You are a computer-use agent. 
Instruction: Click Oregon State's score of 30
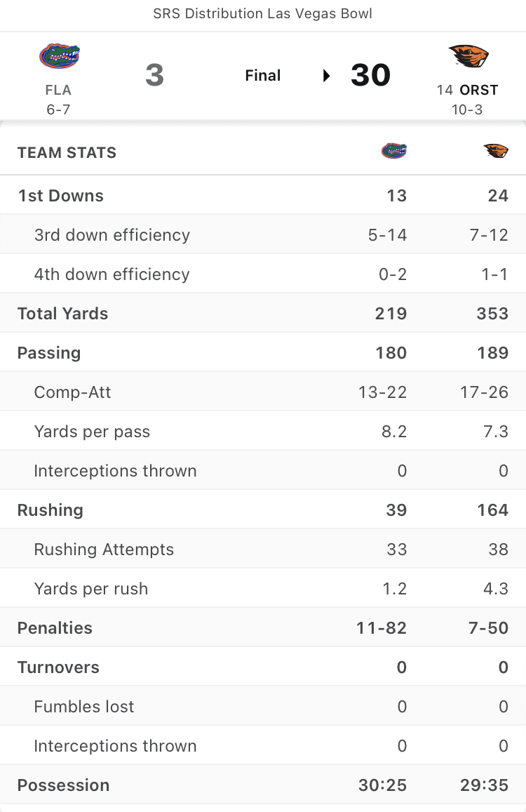click(370, 76)
